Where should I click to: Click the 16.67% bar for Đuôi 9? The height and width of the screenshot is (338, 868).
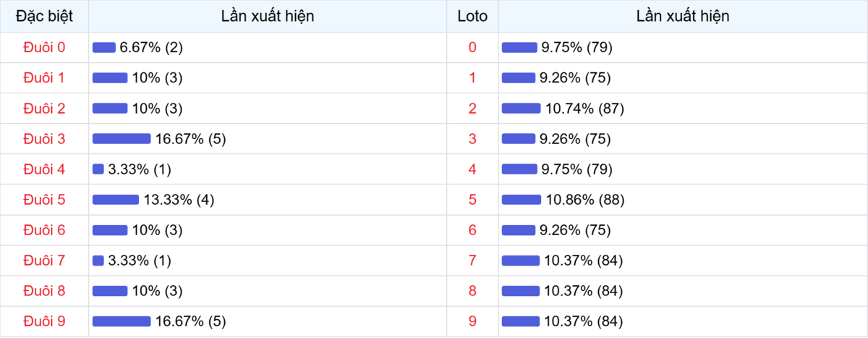point(122,321)
